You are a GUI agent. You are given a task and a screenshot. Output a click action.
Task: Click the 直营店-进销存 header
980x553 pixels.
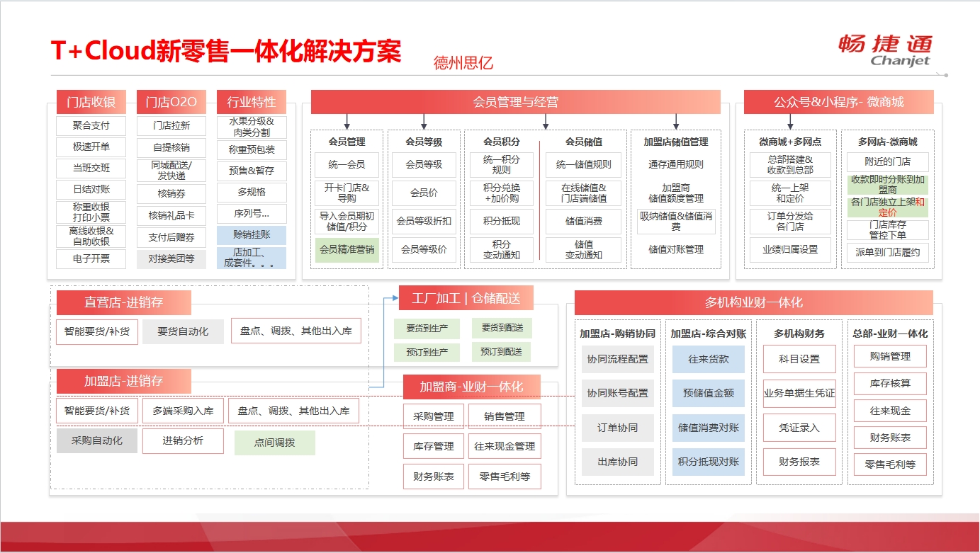pyautogui.click(x=124, y=302)
